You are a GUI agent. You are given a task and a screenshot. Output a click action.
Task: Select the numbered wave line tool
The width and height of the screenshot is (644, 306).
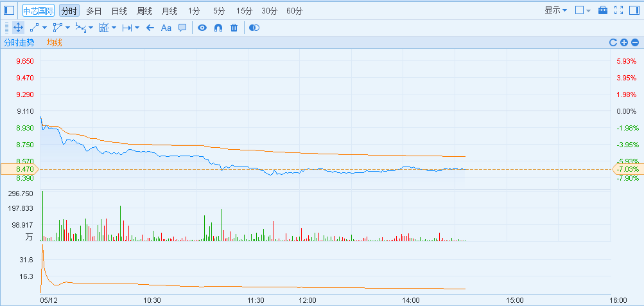click(x=81, y=28)
